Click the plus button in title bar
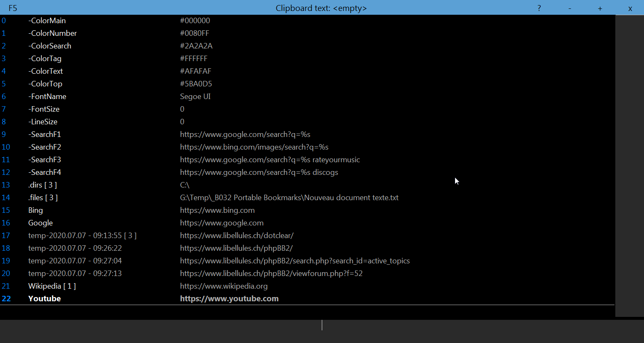The height and width of the screenshot is (343, 644). [x=600, y=8]
